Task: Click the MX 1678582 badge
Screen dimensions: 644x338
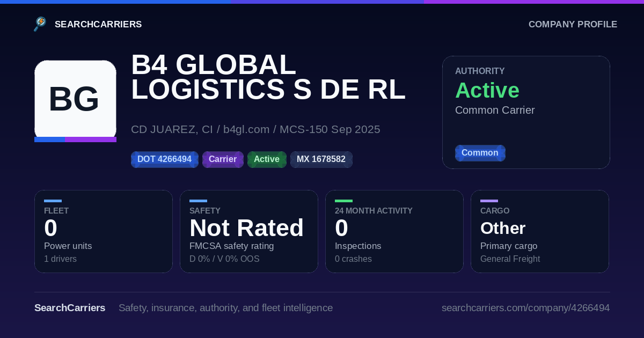Action: coord(321,159)
